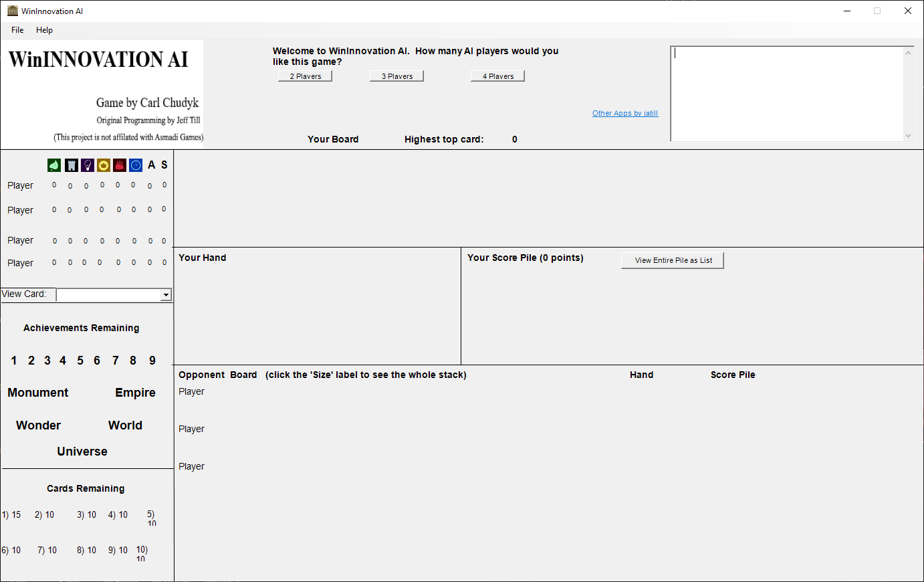Viewport: 924px width, 582px height.
Task: Click the '2) 10' cards remaining entry
Action: [45, 515]
